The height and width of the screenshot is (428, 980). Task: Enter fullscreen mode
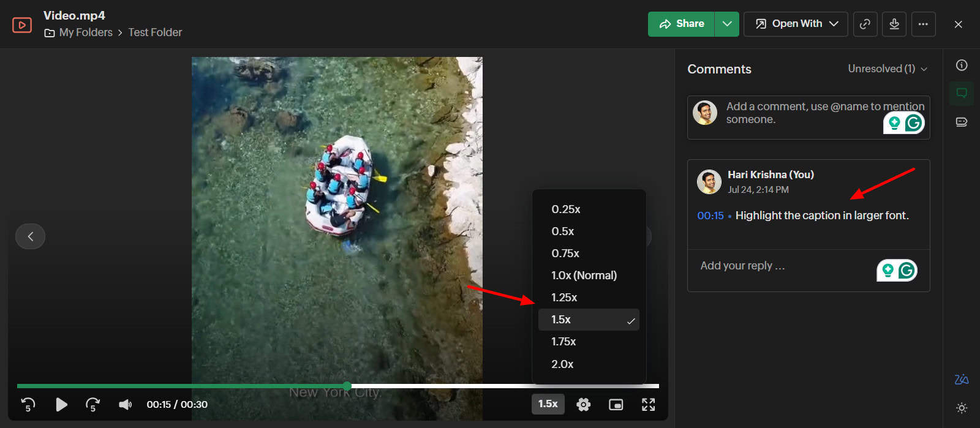(x=648, y=404)
